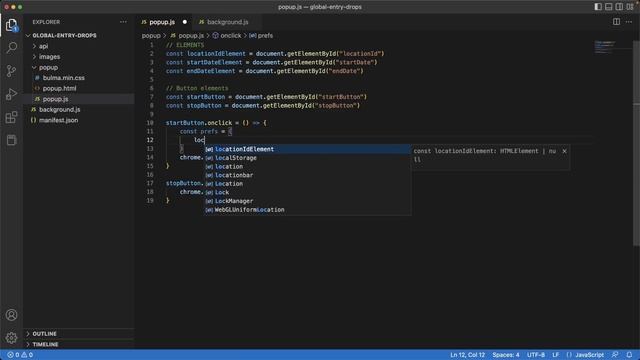
Task: Expand the TIMELINE section
Action: (x=45, y=344)
